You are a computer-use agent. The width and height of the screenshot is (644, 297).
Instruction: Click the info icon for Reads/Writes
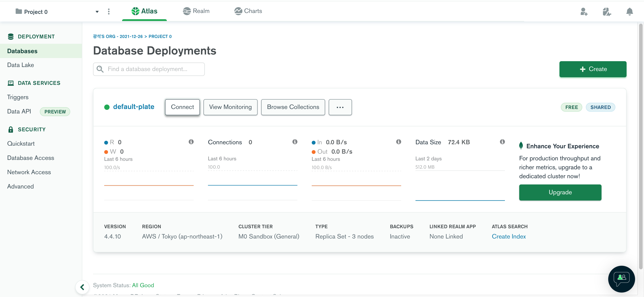[191, 142]
